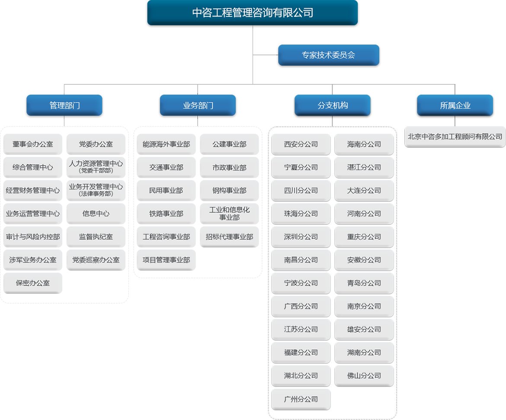Image resolution: width=506 pixels, height=420 pixels.
Task: Choose 四川分公司
Action: pyautogui.click(x=301, y=190)
